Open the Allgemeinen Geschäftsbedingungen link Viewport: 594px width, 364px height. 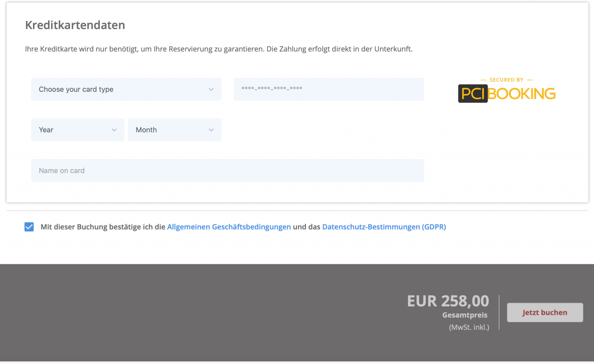(x=229, y=227)
